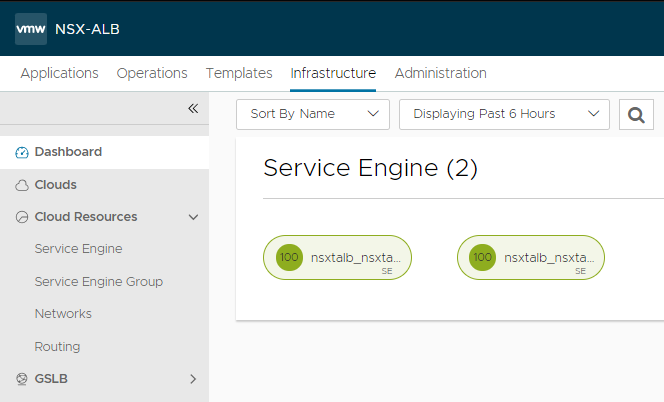The width and height of the screenshot is (664, 402).
Task: Open the Administration tab
Action: point(440,73)
